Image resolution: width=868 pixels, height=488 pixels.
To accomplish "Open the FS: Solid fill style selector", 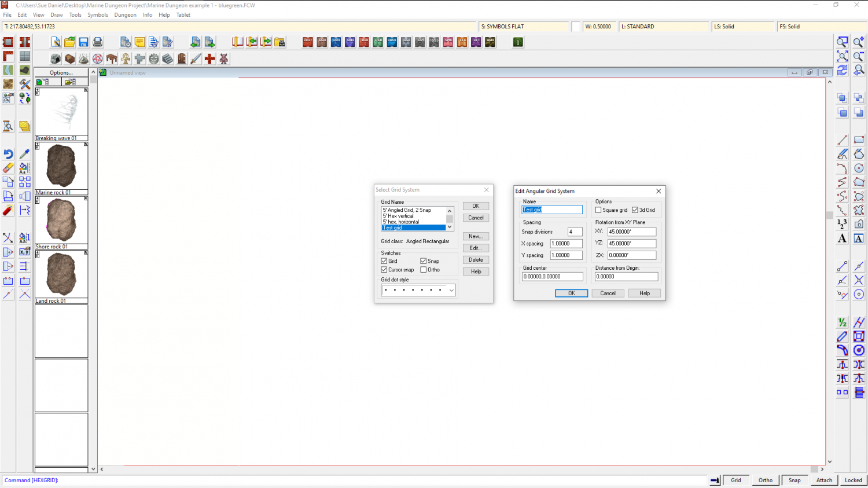I will pyautogui.click(x=822, y=27).
